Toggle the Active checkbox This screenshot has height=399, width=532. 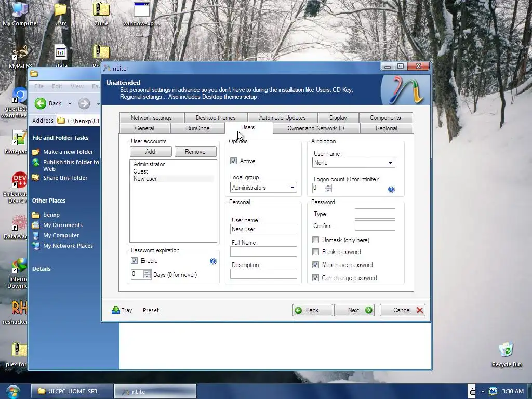point(233,161)
